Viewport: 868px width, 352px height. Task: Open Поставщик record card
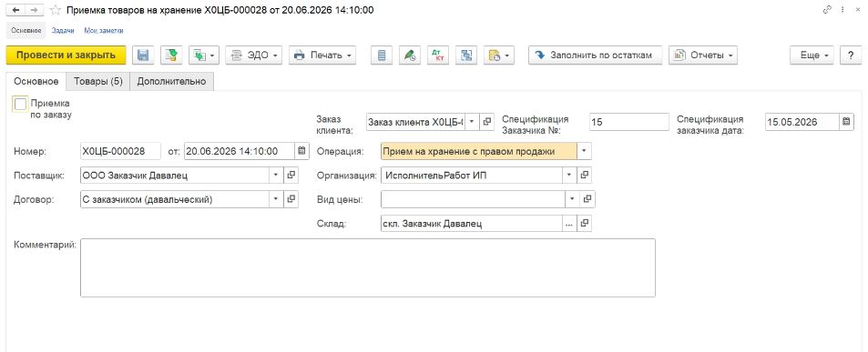pyautogui.click(x=291, y=176)
